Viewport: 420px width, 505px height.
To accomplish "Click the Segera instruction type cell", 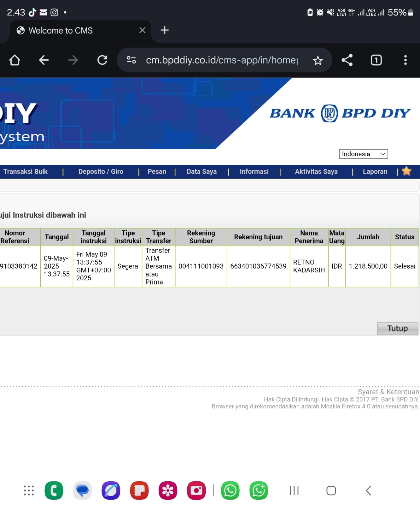I will pos(128,266).
